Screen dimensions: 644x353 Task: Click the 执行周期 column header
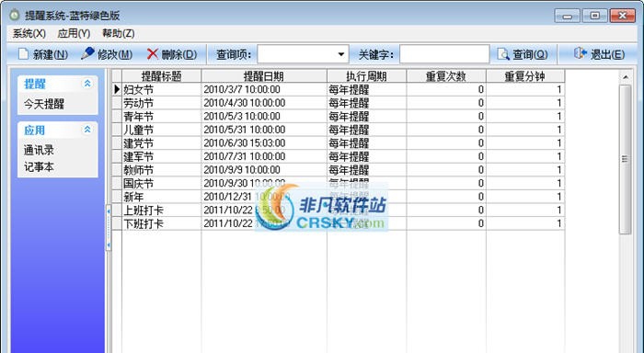pyautogui.click(x=366, y=76)
